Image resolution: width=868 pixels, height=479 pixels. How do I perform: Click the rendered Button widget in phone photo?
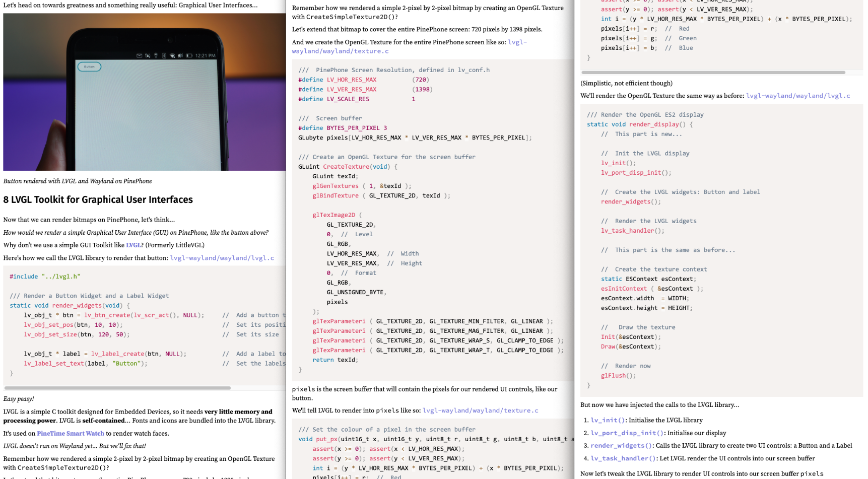(x=89, y=66)
